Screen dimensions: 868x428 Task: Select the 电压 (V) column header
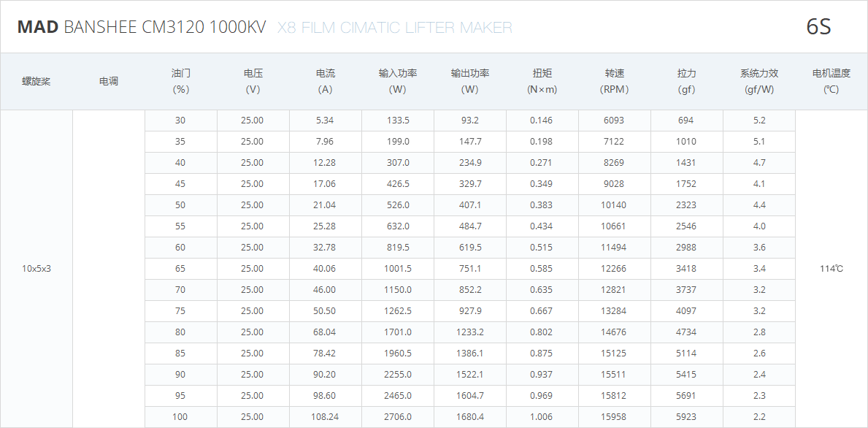pos(253,81)
